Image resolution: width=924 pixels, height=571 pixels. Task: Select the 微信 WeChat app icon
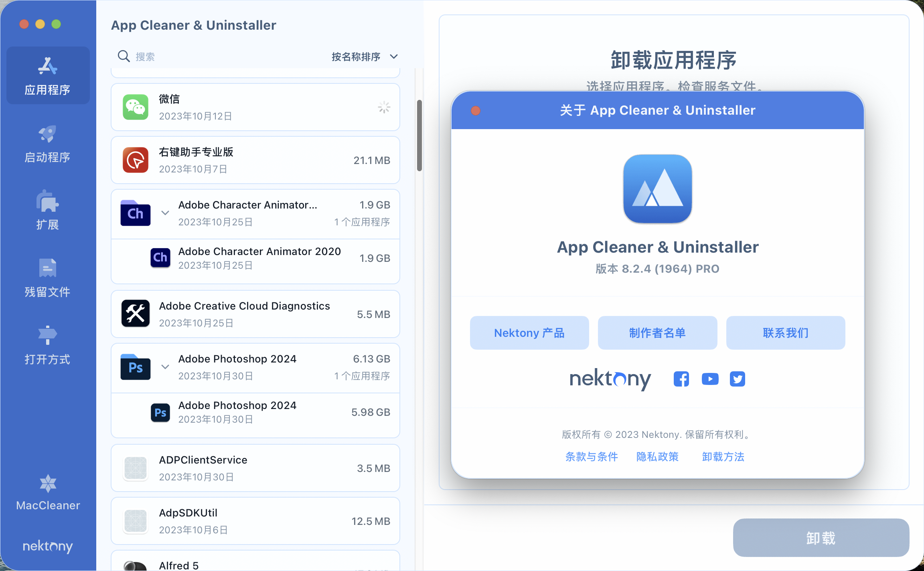pos(136,107)
